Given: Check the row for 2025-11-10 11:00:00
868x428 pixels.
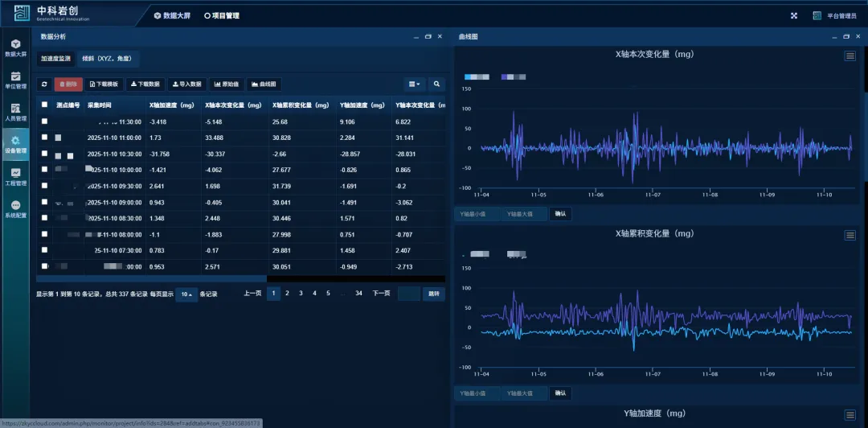Looking at the screenshot, I should [x=45, y=138].
